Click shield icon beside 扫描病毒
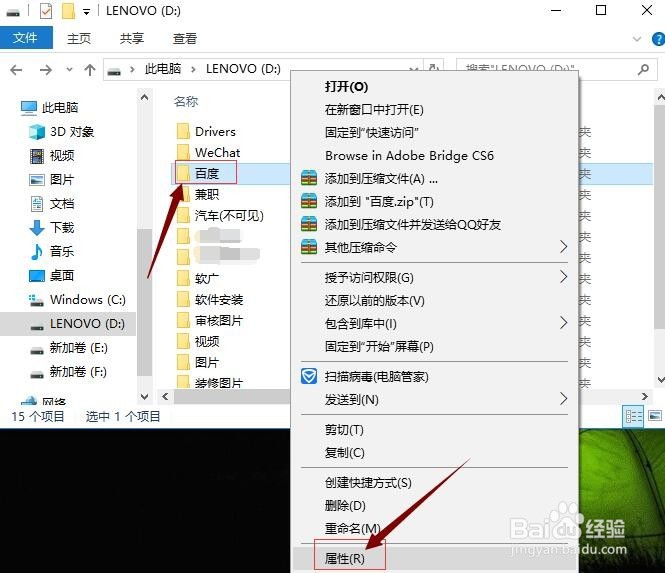This screenshot has height=573, width=665. point(309,376)
